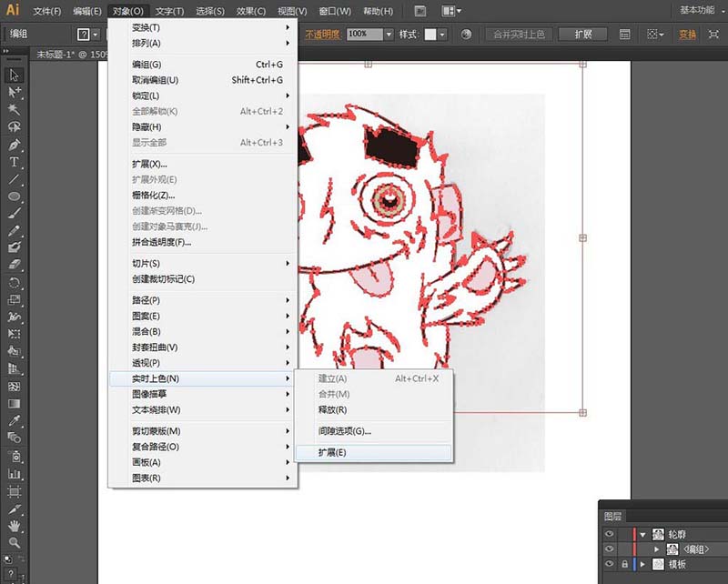Image resolution: width=728 pixels, height=584 pixels.
Task: Select the Hand tool
Action: click(x=14, y=526)
